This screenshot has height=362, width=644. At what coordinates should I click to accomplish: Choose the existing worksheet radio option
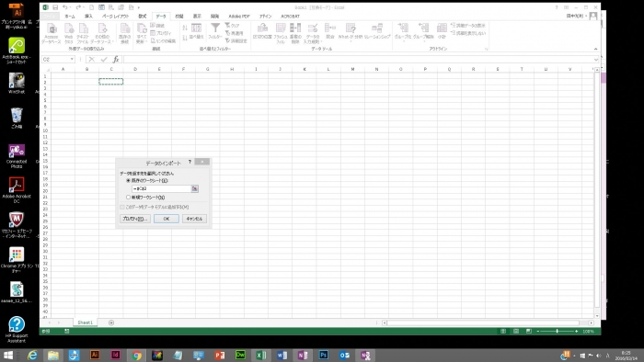coord(129,180)
